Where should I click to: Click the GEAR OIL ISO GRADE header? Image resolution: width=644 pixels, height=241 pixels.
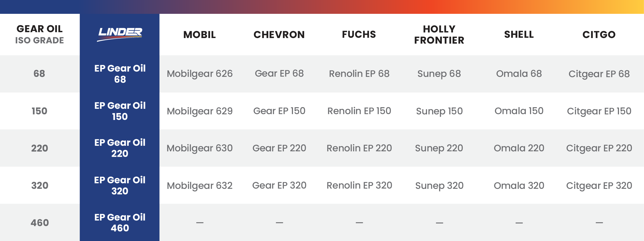click(40, 34)
